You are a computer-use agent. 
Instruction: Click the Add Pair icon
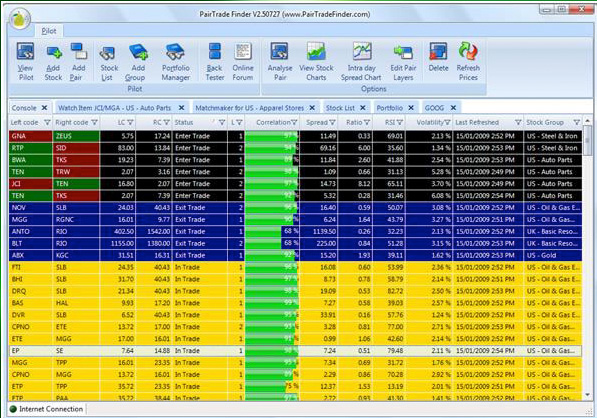pos(78,61)
